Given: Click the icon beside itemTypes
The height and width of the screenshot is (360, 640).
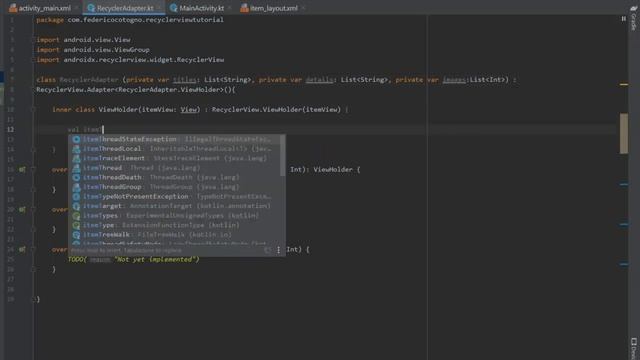Looking at the screenshot, I should click(76, 216).
